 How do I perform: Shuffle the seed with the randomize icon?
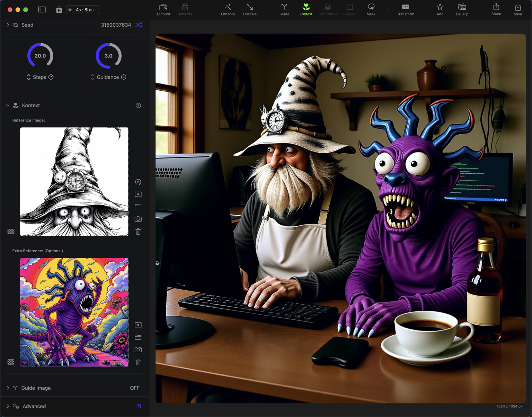(x=139, y=25)
